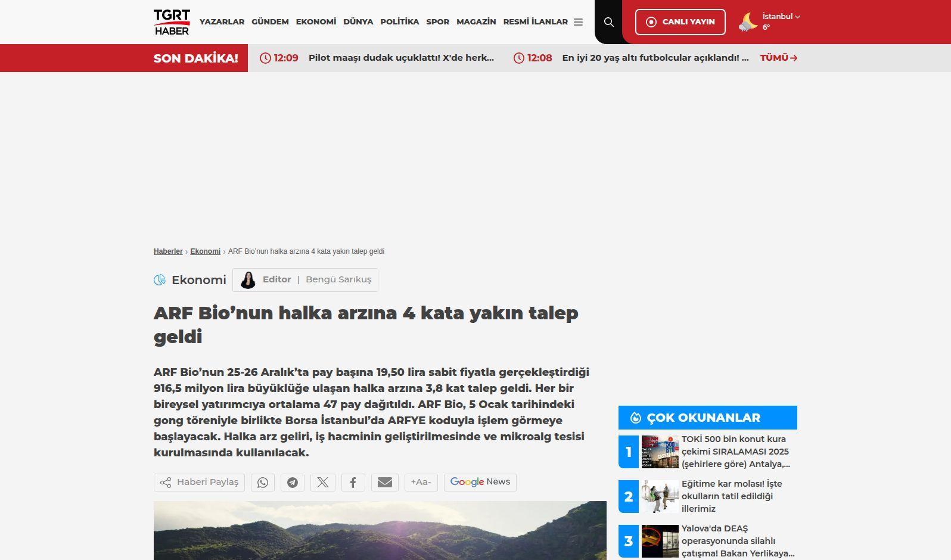Go to Spor section in navbar
951x560 pixels.
coord(437,22)
